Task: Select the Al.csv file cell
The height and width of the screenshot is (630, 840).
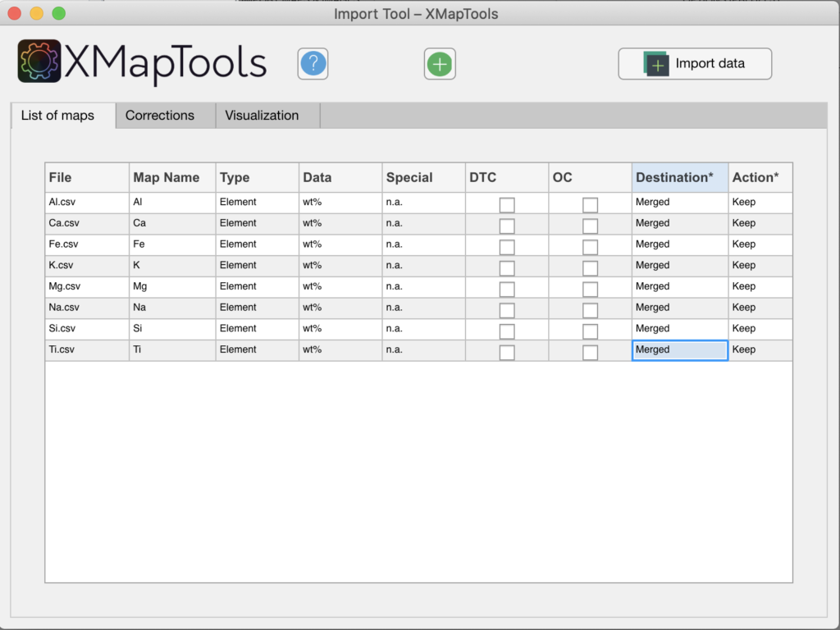Action: pos(87,203)
